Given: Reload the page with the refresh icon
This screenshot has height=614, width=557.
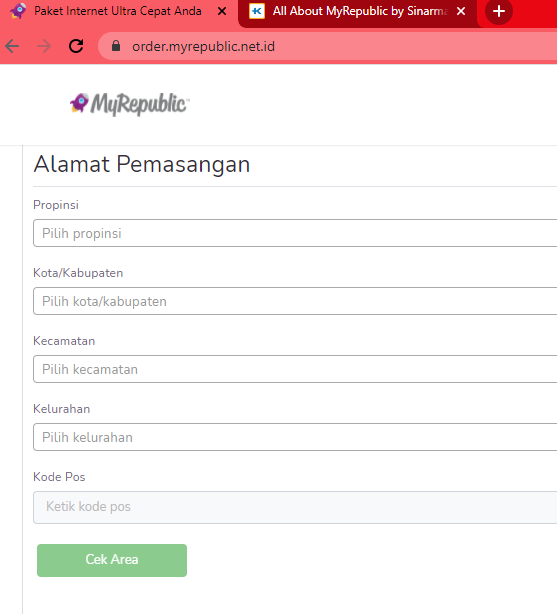Looking at the screenshot, I should click(76, 46).
